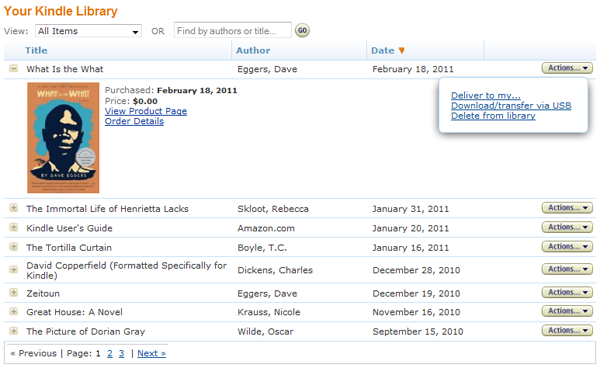
Task: Open the All Items view dropdown
Action: (88, 31)
